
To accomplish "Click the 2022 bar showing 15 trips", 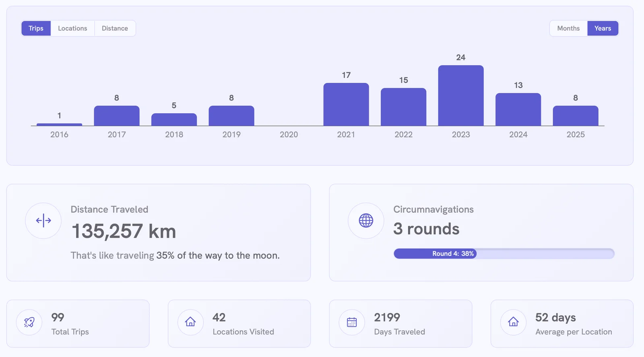I will tap(403, 107).
